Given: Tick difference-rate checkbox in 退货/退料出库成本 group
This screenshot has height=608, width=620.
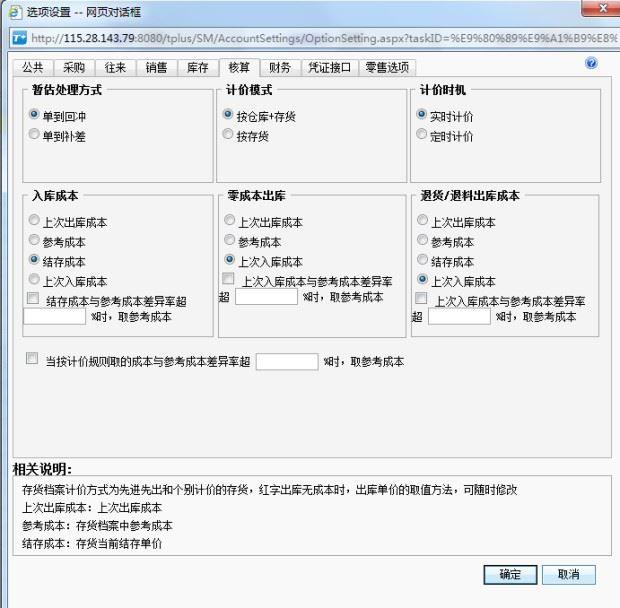Looking at the screenshot, I should [421, 298].
